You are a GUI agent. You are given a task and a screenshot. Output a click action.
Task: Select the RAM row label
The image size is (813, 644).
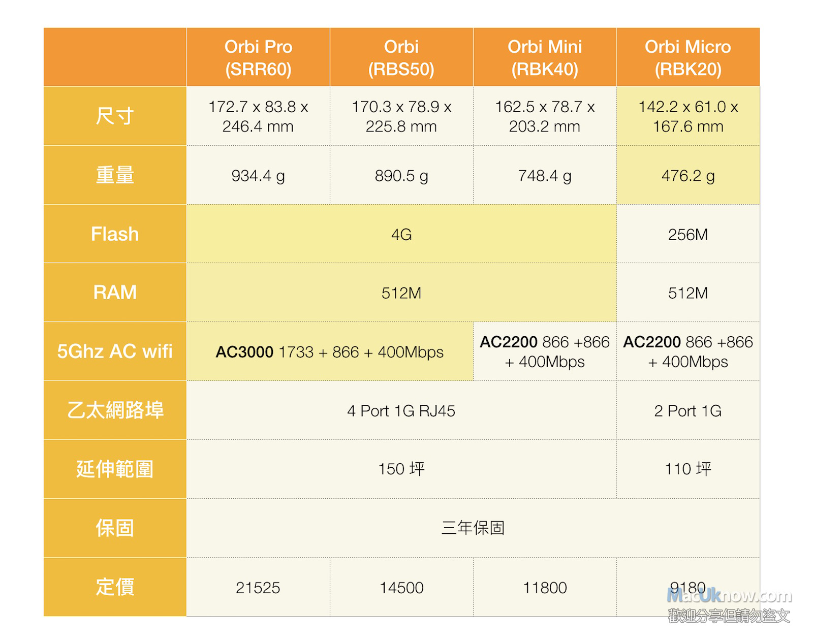pos(115,293)
